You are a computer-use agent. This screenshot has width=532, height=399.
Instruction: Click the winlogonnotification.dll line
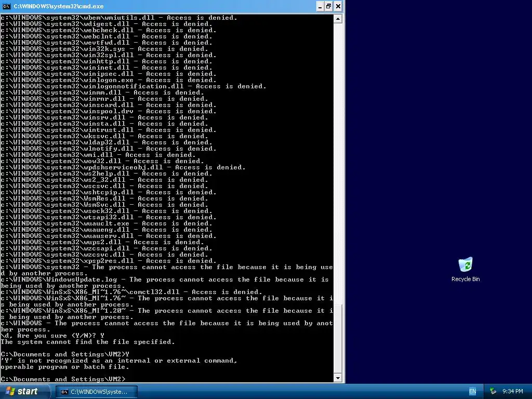[x=134, y=86]
